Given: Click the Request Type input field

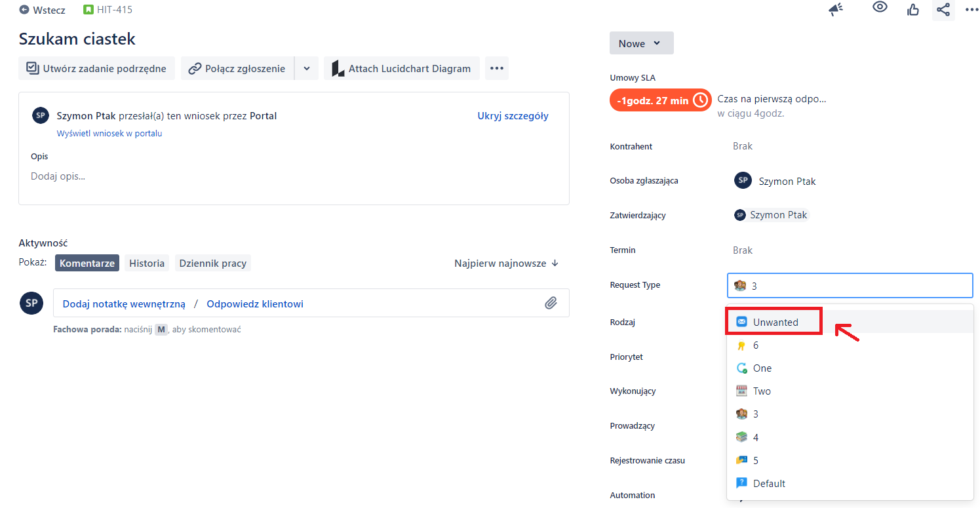Looking at the screenshot, I should pyautogui.click(x=850, y=285).
